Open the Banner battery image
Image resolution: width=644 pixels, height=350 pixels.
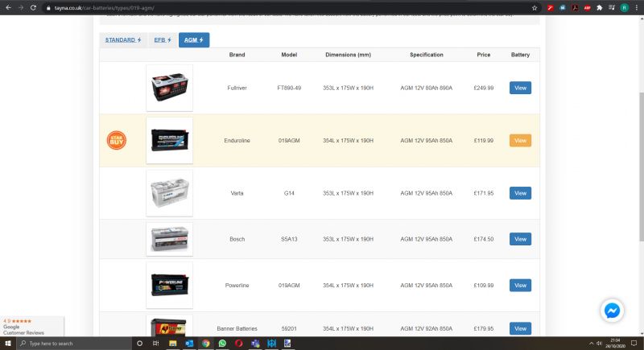click(170, 326)
